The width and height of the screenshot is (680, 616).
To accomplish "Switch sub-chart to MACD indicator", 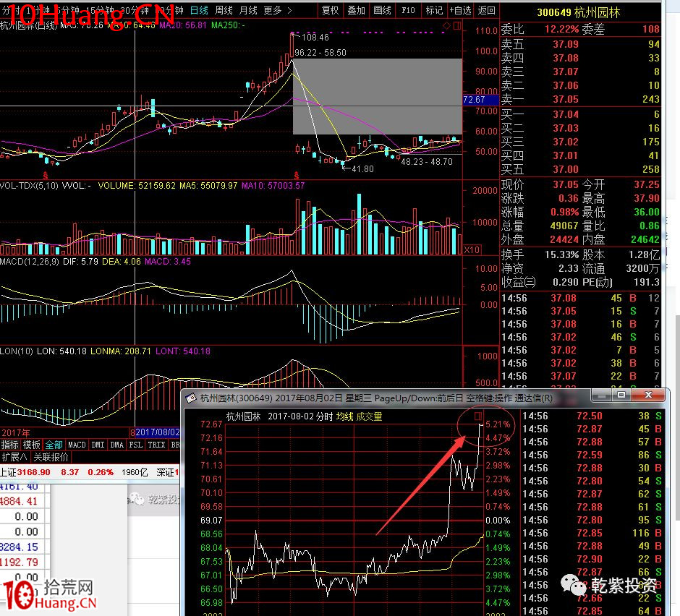I will tap(77, 445).
